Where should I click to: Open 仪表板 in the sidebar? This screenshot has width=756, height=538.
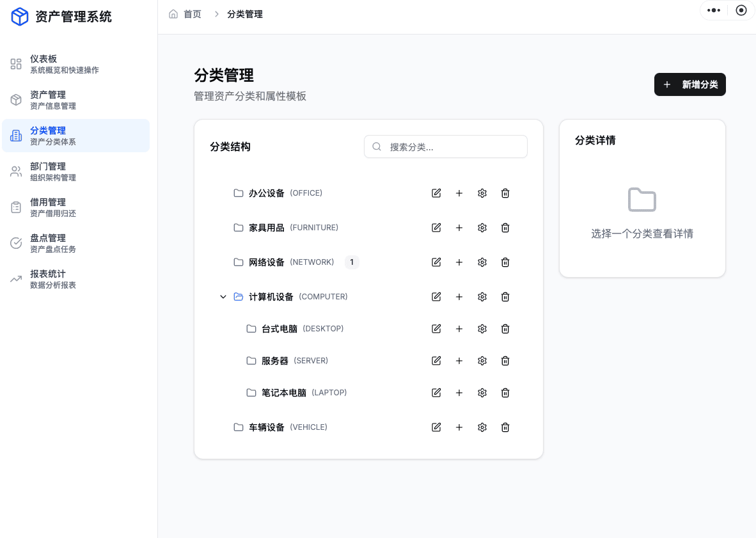(x=75, y=64)
